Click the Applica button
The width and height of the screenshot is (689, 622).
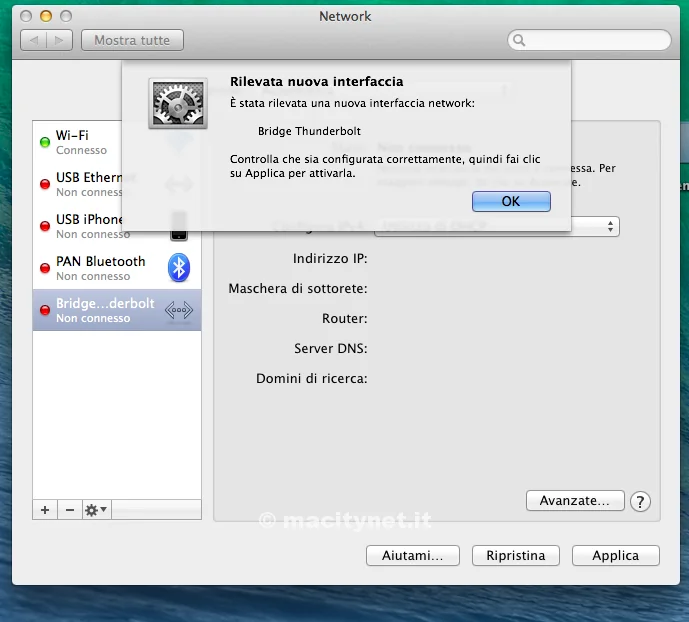[615, 555]
